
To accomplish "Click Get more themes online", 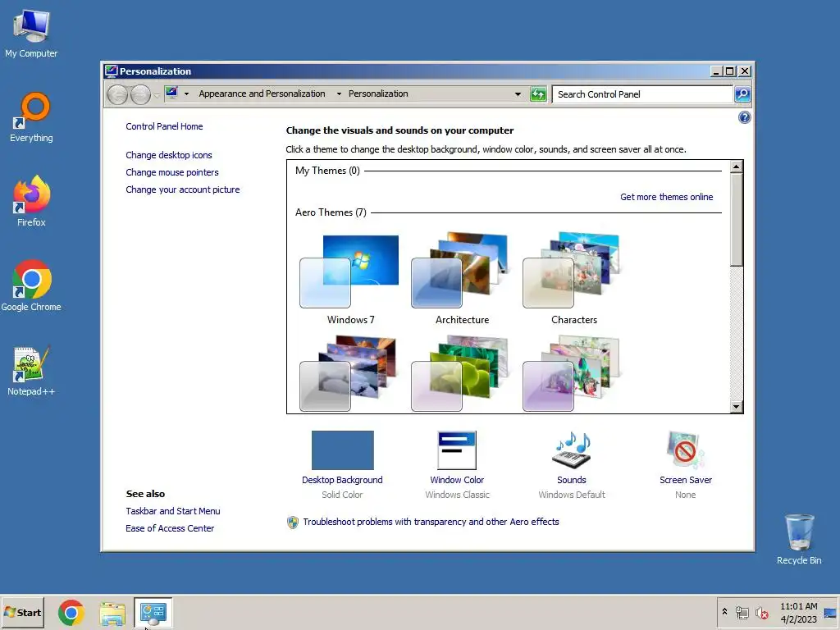I will (666, 197).
